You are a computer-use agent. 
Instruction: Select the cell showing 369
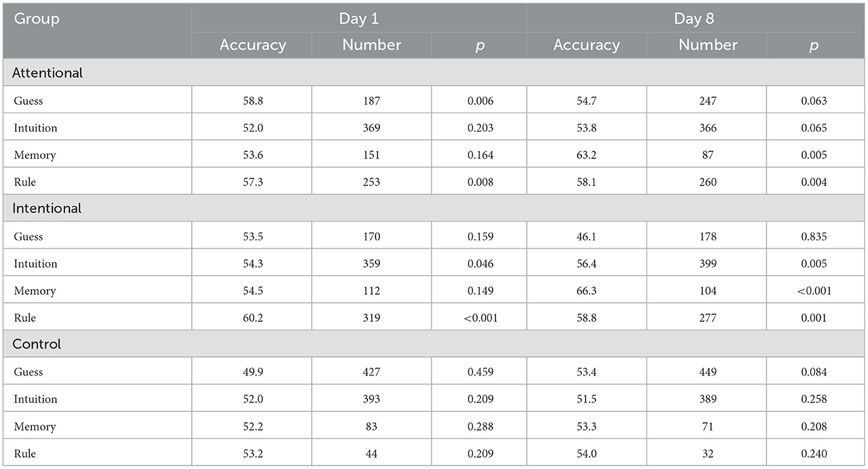click(371, 128)
